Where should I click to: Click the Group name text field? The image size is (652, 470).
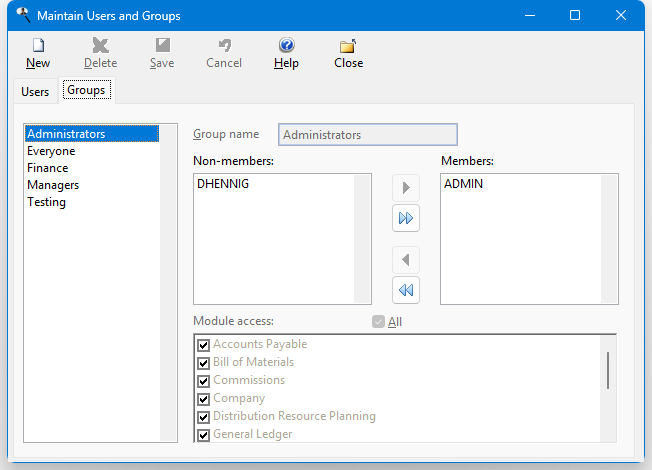click(x=367, y=135)
